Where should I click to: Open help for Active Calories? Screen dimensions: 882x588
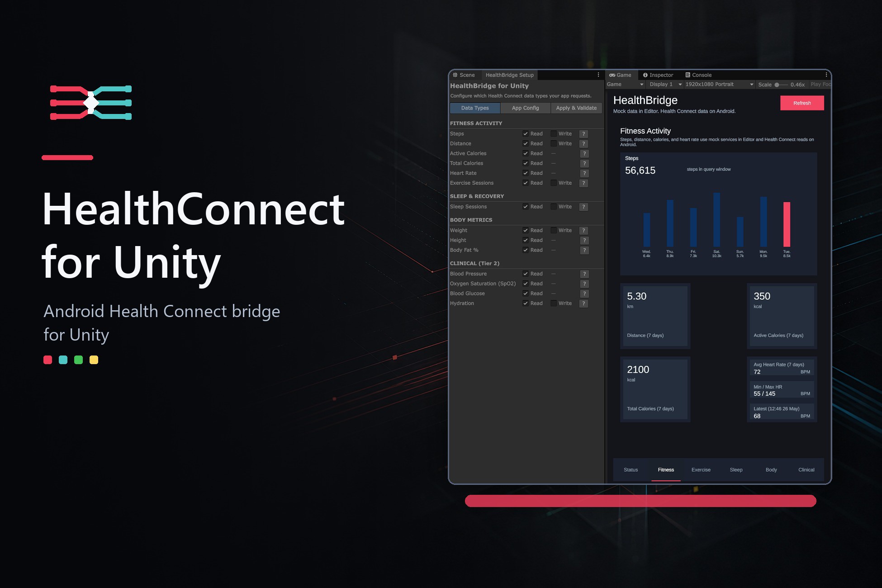584,154
